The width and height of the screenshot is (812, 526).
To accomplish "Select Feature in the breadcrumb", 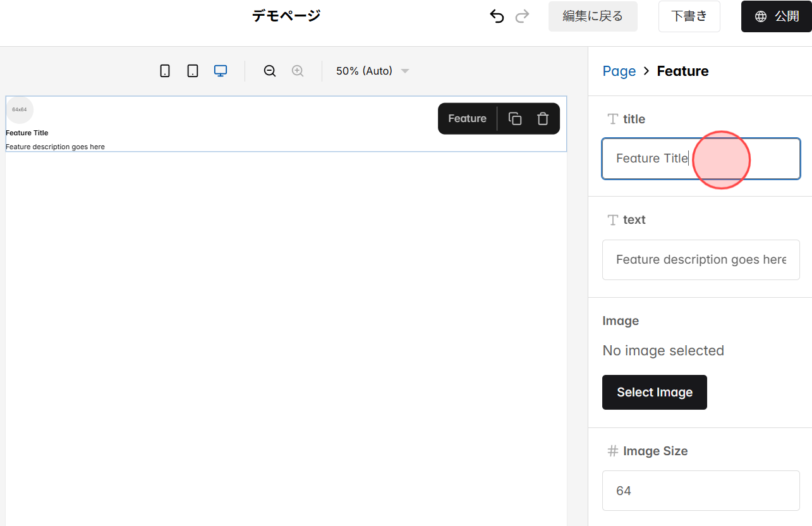I will (x=682, y=71).
